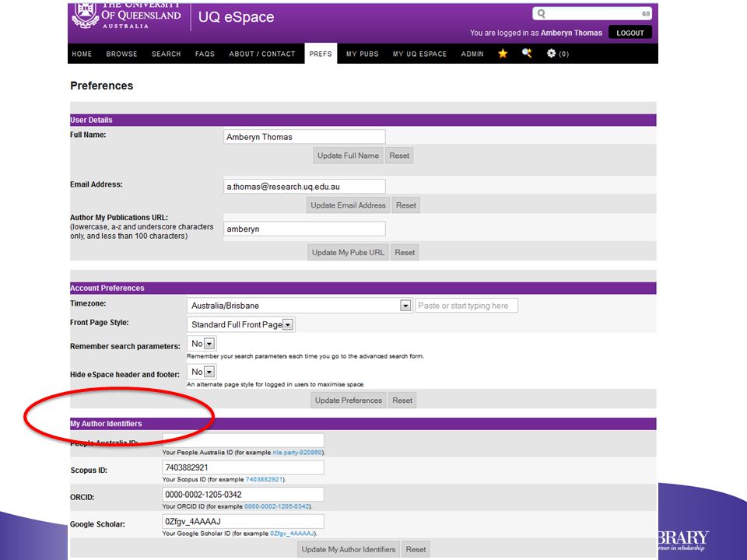Click the Update My Author Identifiers button
This screenshot has height=560, width=747.
click(x=349, y=550)
